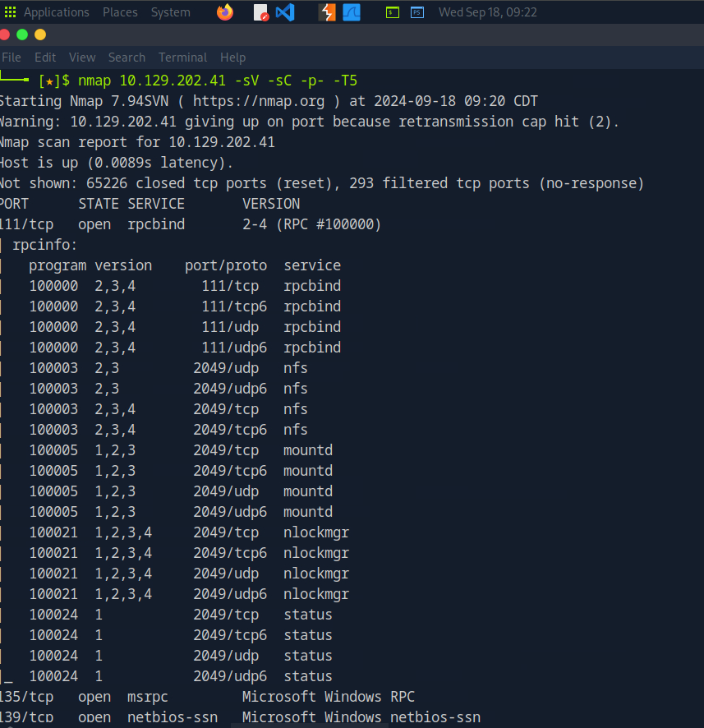Click the https://nmap.org link in output
The width and height of the screenshot is (704, 728).
click(x=259, y=101)
